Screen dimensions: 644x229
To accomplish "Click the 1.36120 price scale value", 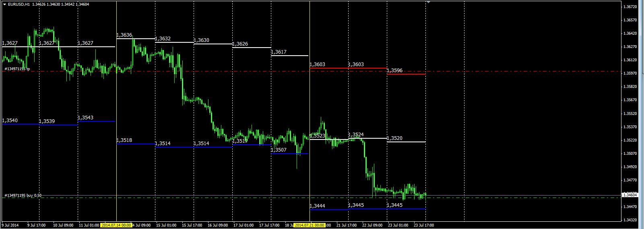I will tap(630, 60).
